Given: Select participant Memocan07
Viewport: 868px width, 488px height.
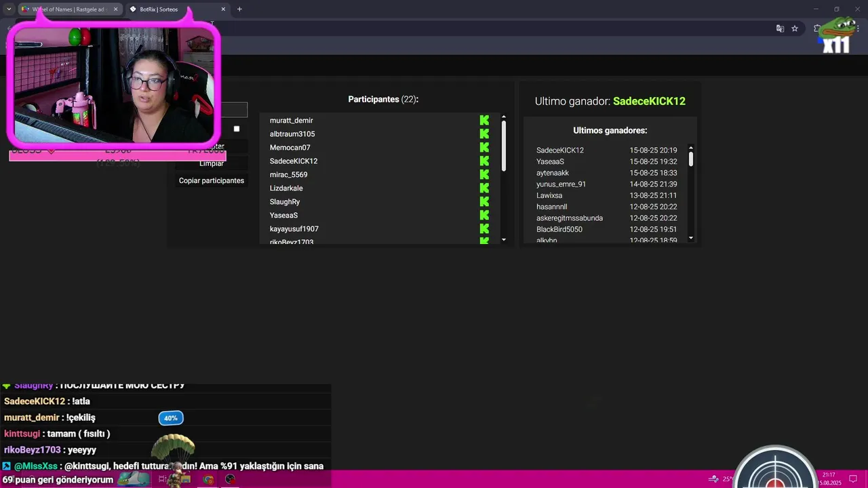Looking at the screenshot, I should (x=290, y=148).
